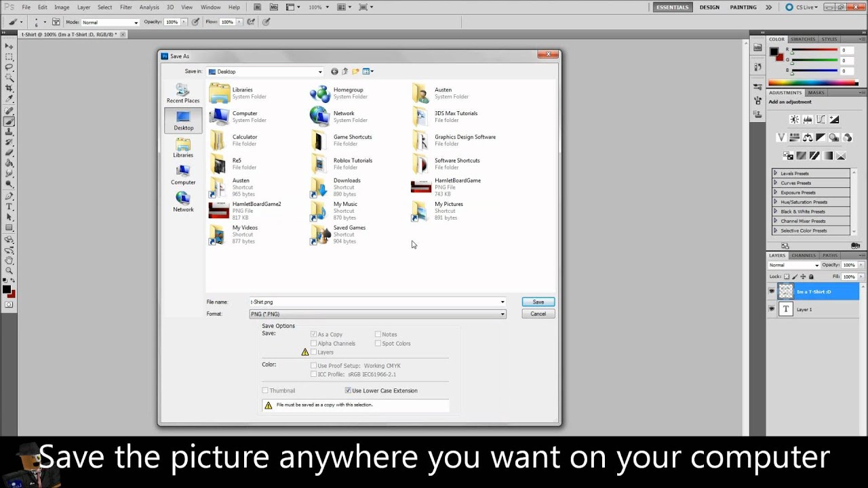The image size is (868, 488).
Task: Click the Cancel button
Action: [538, 314]
